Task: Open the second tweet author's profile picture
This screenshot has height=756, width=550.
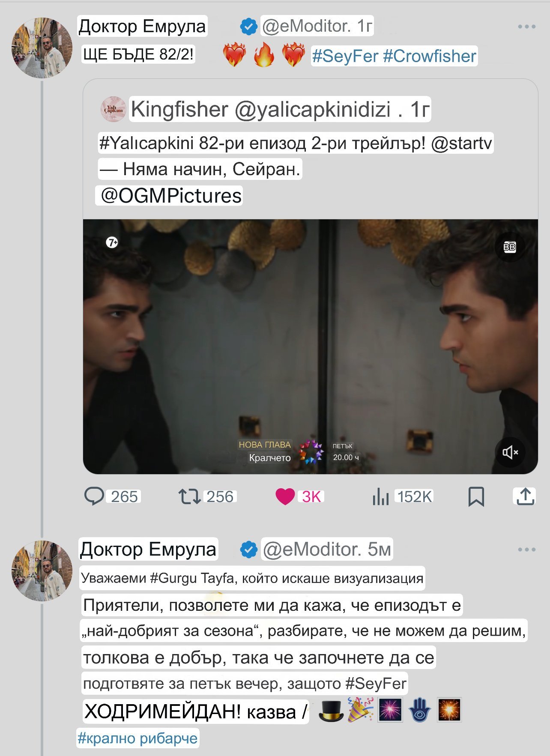Action: pos(42,571)
